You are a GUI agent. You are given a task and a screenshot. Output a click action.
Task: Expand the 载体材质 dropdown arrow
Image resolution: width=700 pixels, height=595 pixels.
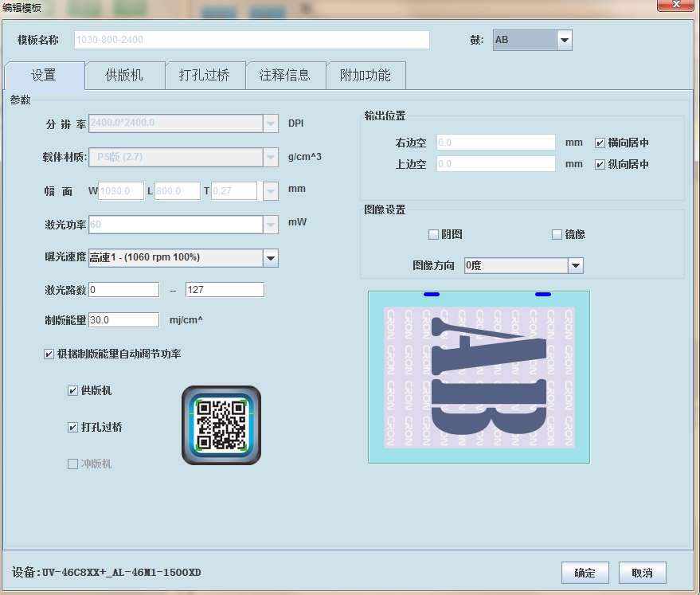[x=271, y=157]
